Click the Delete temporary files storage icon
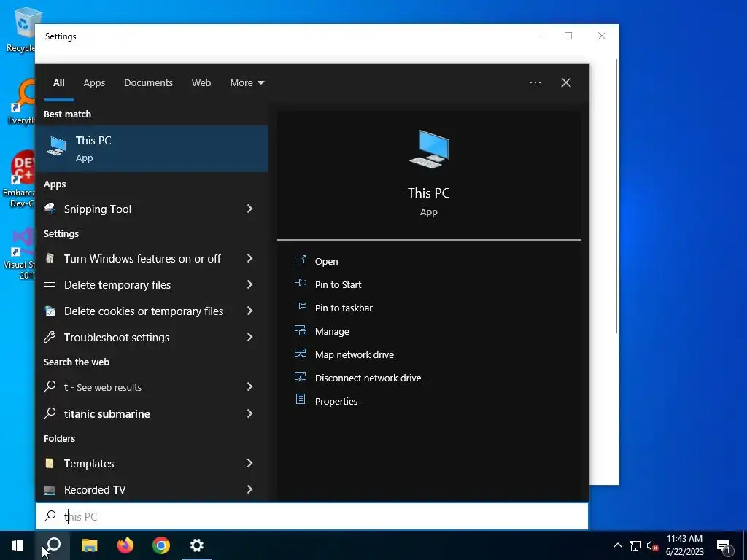747x560 pixels. [x=50, y=284]
